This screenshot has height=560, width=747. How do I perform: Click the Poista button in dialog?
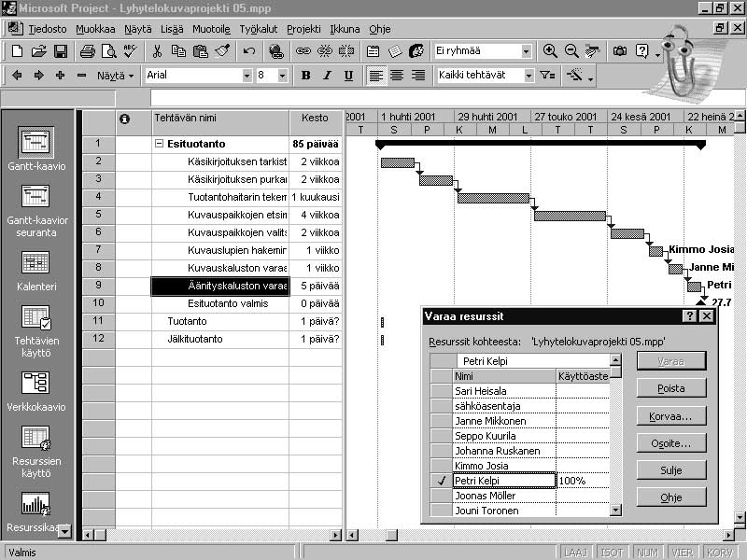[671, 388]
